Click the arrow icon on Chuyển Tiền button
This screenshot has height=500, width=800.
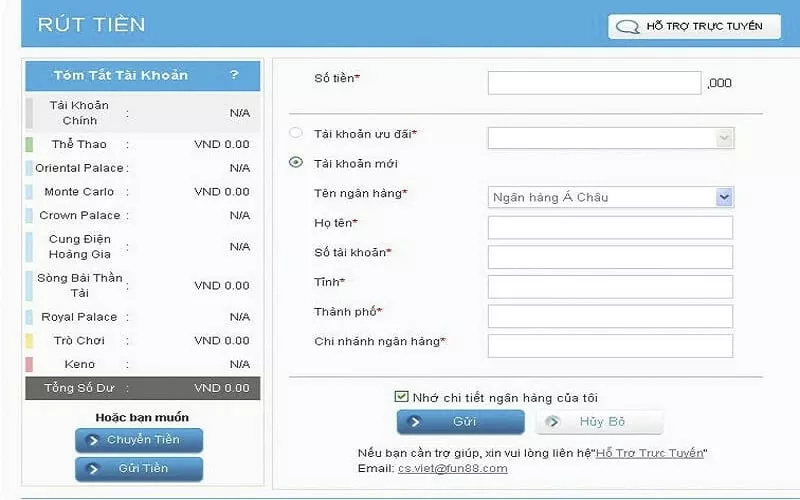coord(93,440)
